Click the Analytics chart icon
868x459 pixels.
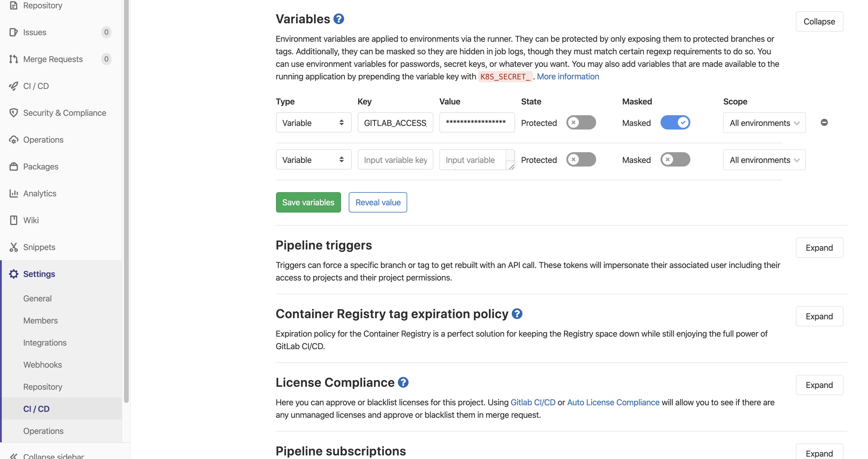pos(13,193)
